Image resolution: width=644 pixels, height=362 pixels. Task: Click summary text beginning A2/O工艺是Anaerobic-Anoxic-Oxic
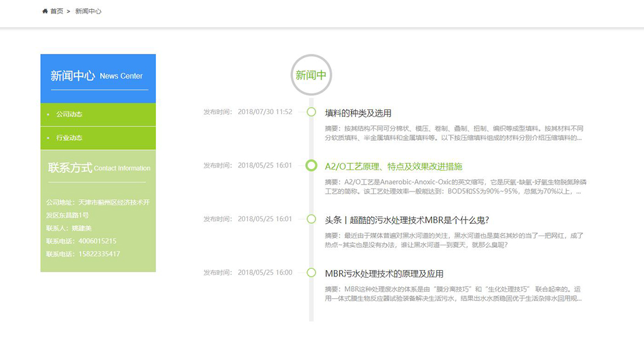click(455, 186)
